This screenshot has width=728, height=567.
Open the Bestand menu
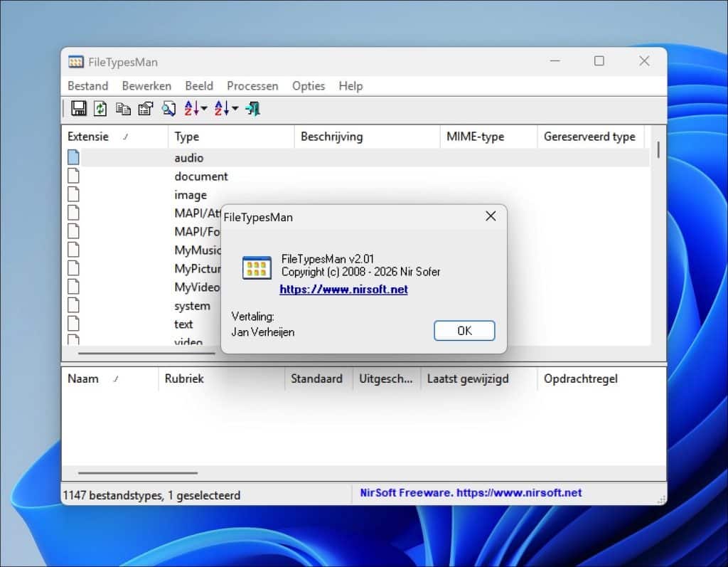point(87,86)
